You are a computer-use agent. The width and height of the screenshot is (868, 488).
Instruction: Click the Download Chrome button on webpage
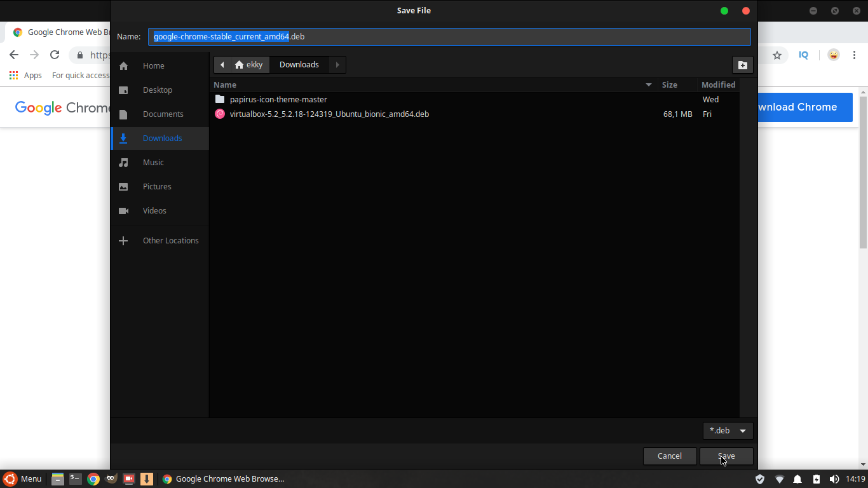pos(804,107)
